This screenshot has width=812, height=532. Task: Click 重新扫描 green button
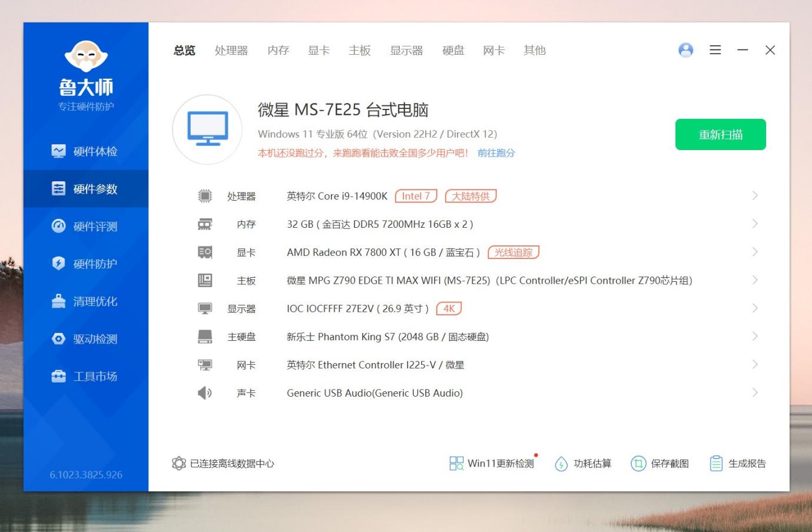pyautogui.click(x=721, y=134)
